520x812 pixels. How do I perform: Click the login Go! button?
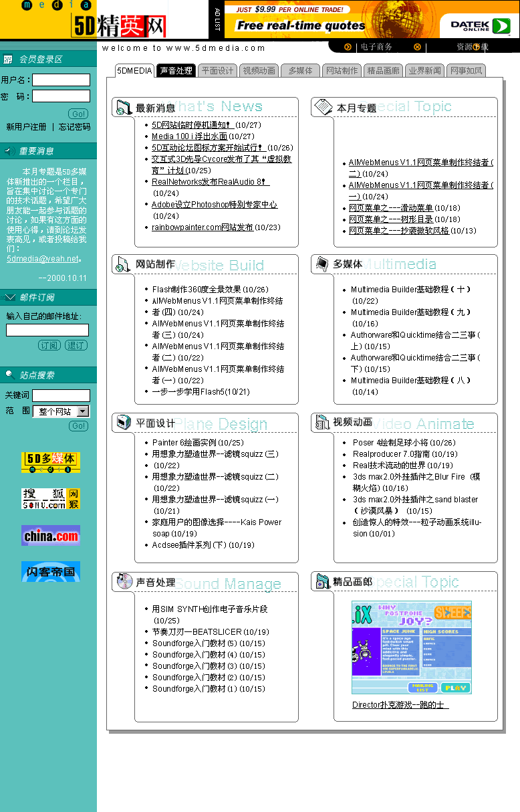[78, 114]
